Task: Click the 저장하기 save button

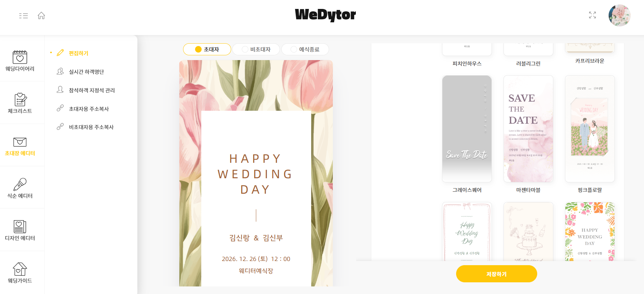Action: (x=496, y=274)
